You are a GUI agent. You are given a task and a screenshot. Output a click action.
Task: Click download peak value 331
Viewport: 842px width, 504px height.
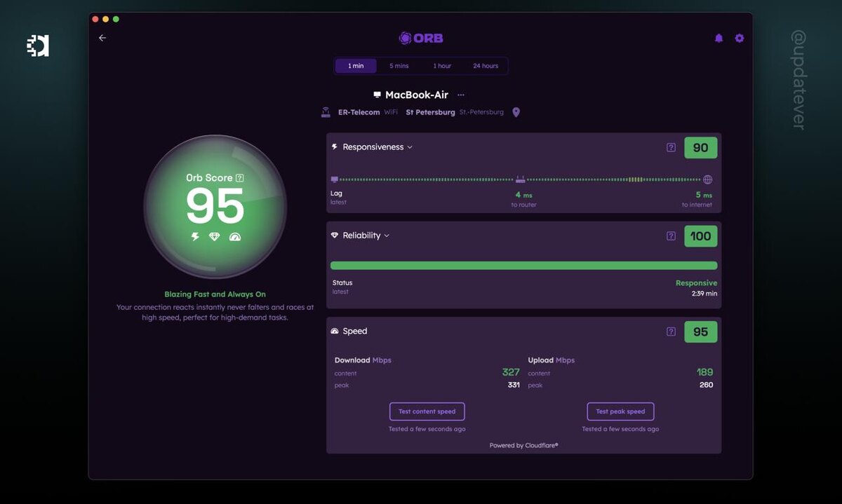pyautogui.click(x=514, y=385)
